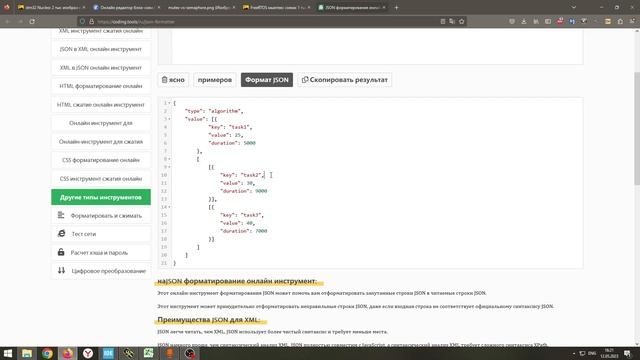This screenshot has height=360, width=640.
Task: Collapse the fold arrow at code line 14
Action: (x=169, y=207)
